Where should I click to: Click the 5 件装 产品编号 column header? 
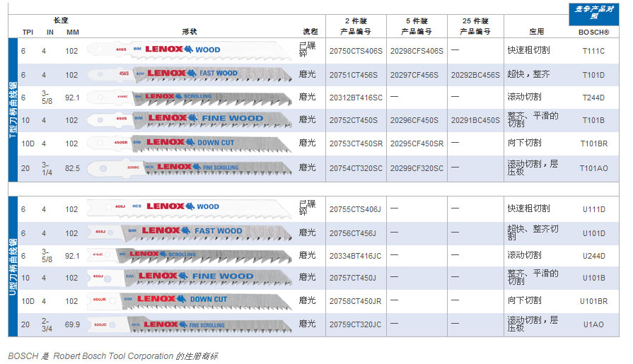tap(416, 26)
